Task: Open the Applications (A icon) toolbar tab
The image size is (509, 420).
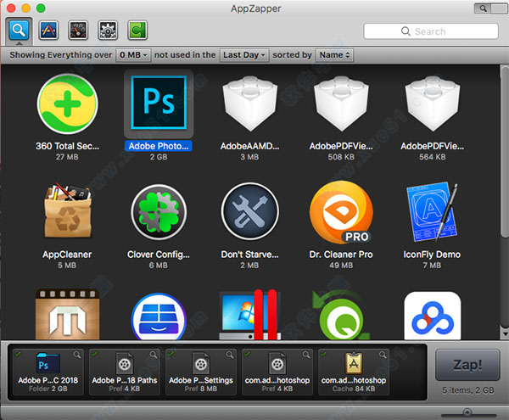Action: [48, 31]
